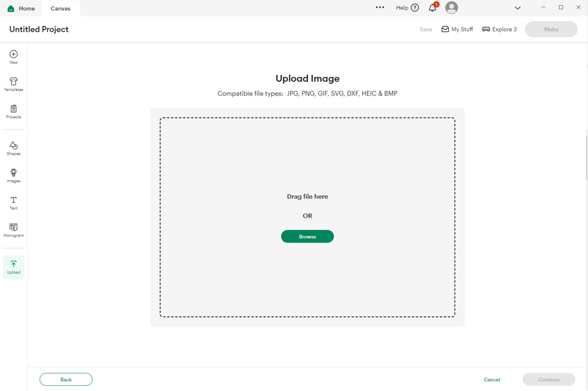Click the New project plus icon
588x391 pixels.
point(13,54)
